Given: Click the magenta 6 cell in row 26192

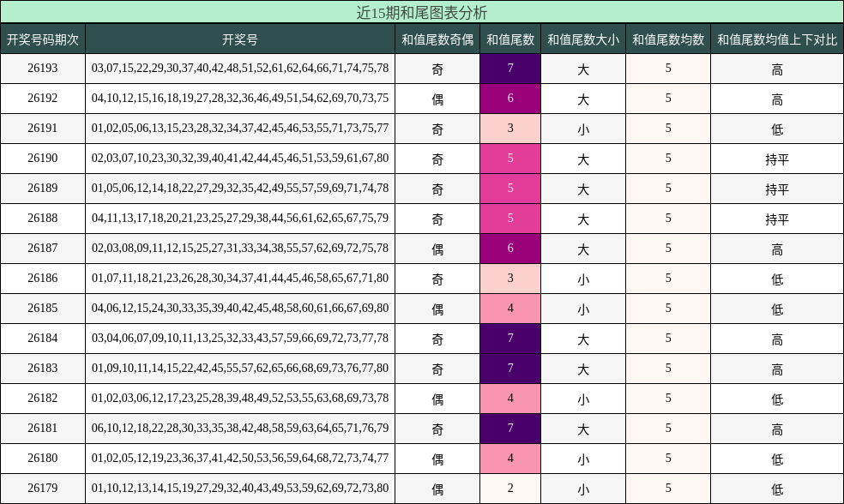Looking at the screenshot, I should pos(510,99).
